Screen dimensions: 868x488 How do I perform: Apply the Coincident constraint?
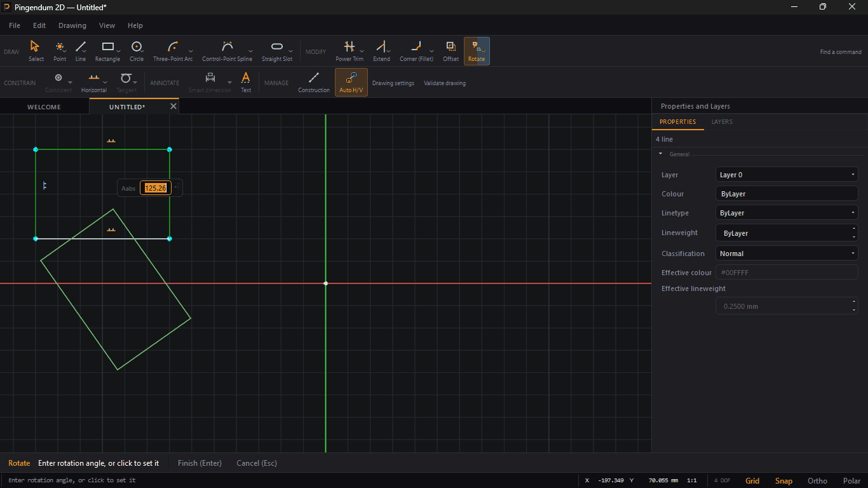(58, 83)
